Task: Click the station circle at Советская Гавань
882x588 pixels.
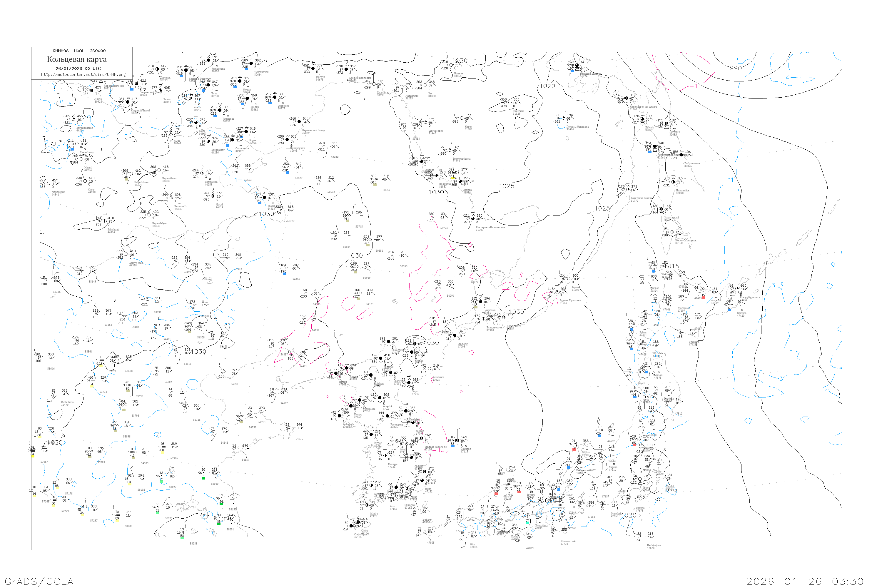Action: pyautogui.click(x=628, y=190)
